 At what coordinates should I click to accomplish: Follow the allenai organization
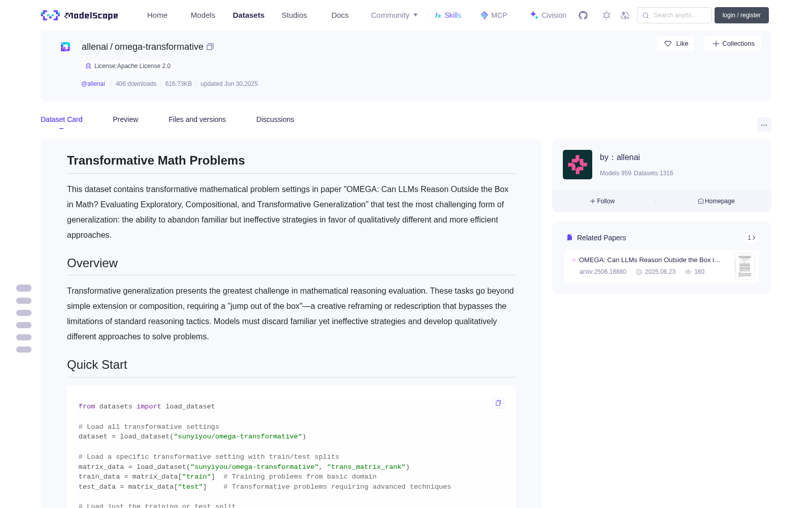tap(602, 201)
